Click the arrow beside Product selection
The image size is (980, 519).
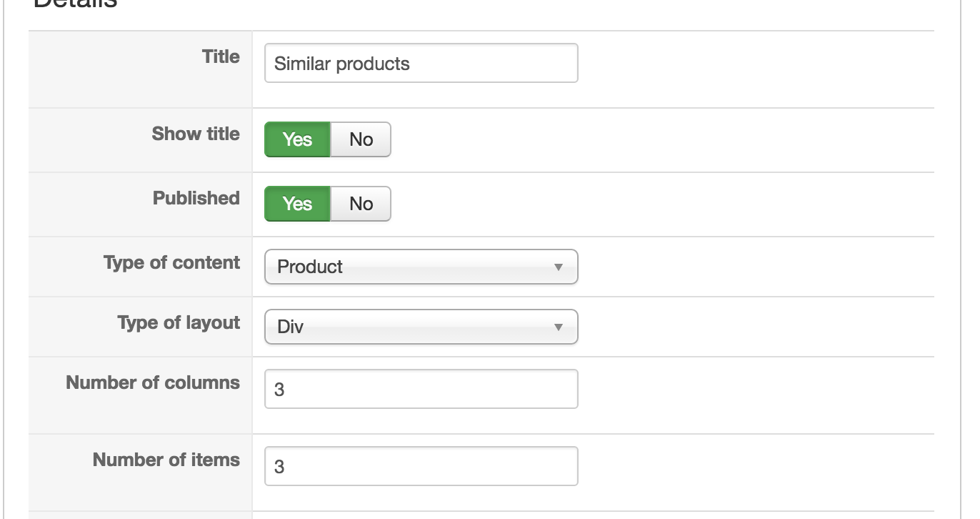[559, 267]
